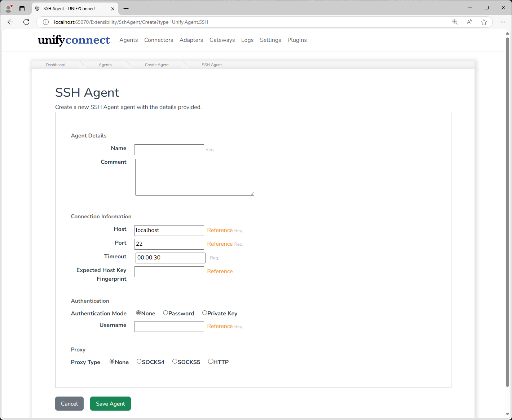Add page to favorites star icon
Image resolution: width=512 pixels, height=420 pixels.
484,22
